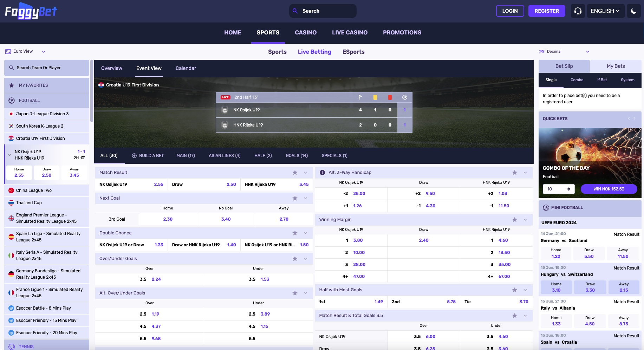Image resolution: width=644 pixels, height=350 pixels.
Task: Open Build A Bet via the plus icon
Action: point(134,155)
